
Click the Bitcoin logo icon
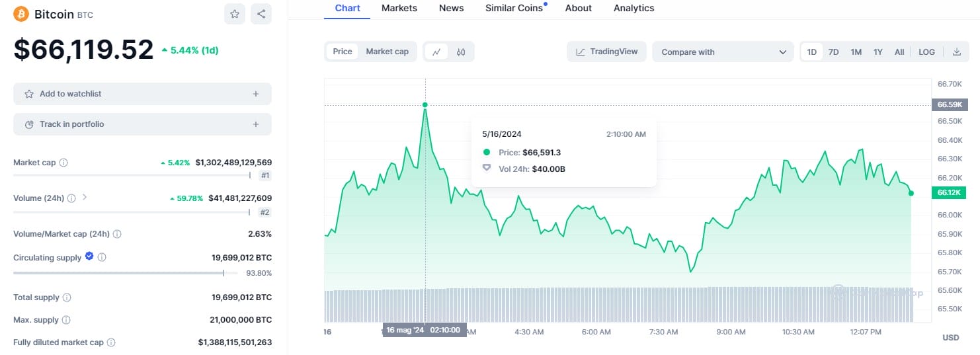coord(21,14)
